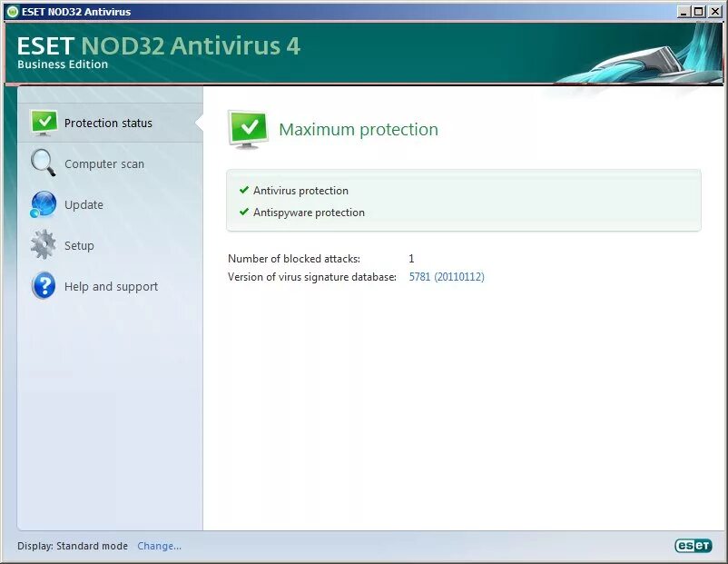Go to Computer scan section

click(104, 164)
